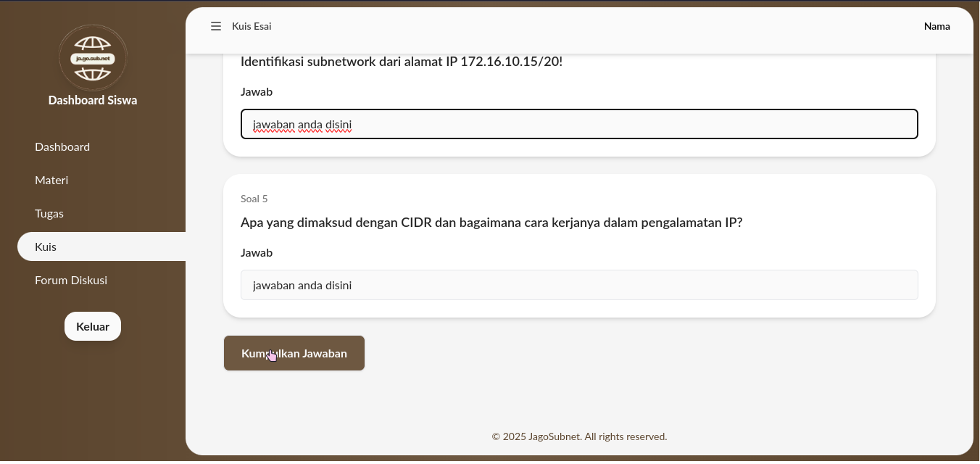
Task: Click the Soal 5 question number label
Action: [x=254, y=199]
